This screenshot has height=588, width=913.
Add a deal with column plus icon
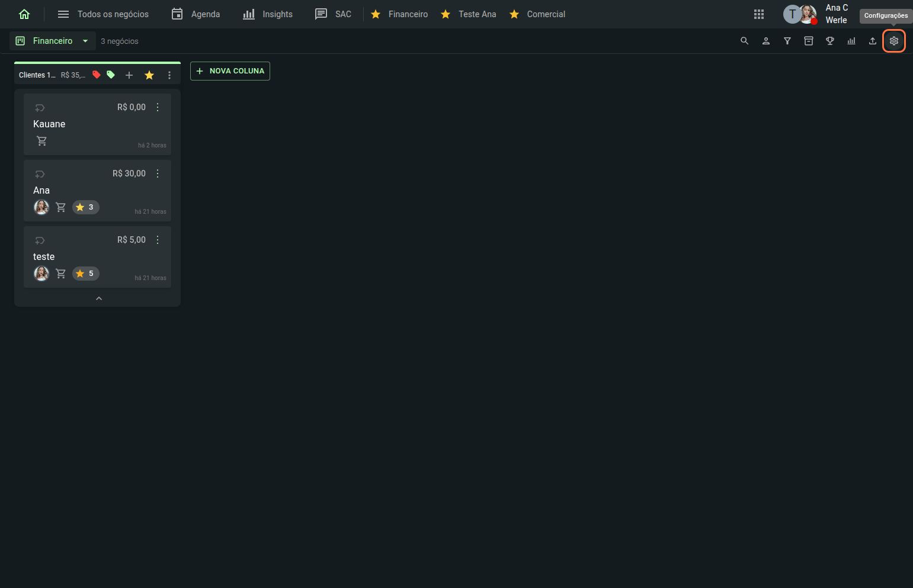(x=129, y=75)
